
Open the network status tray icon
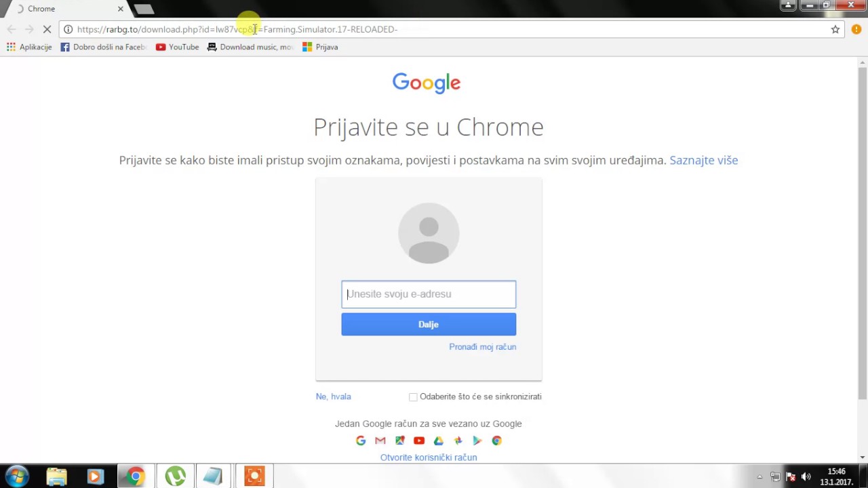pyautogui.click(x=775, y=476)
